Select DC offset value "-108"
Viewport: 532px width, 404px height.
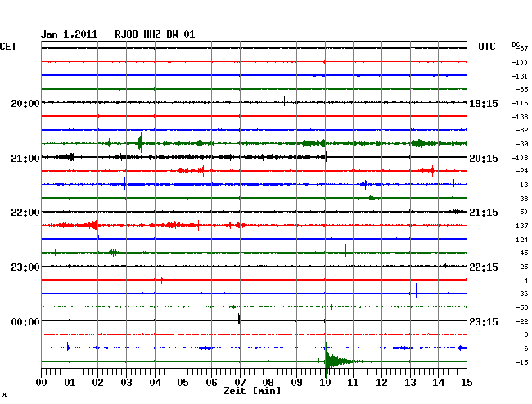(x=520, y=158)
